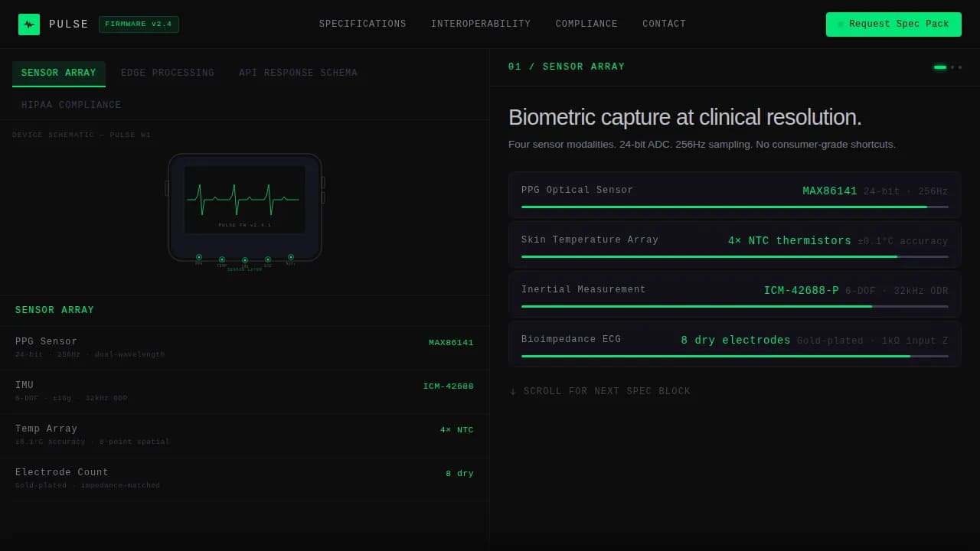980x551 pixels.
Task: Click the '8 dry' value
Action: point(459,474)
